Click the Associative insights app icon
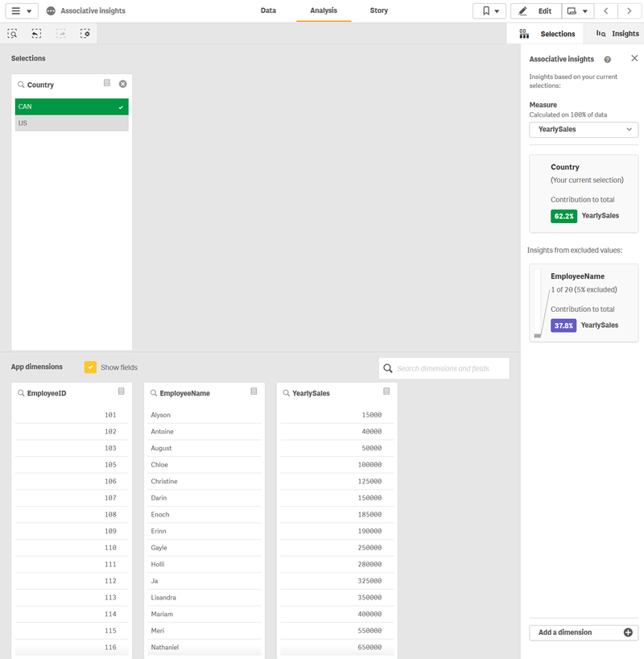This screenshot has width=644, height=659. click(51, 11)
